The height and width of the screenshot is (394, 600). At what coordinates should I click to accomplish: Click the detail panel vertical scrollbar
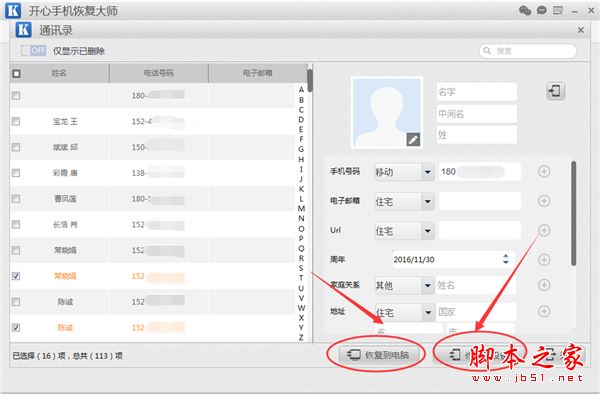pyautogui.click(x=573, y=213)
